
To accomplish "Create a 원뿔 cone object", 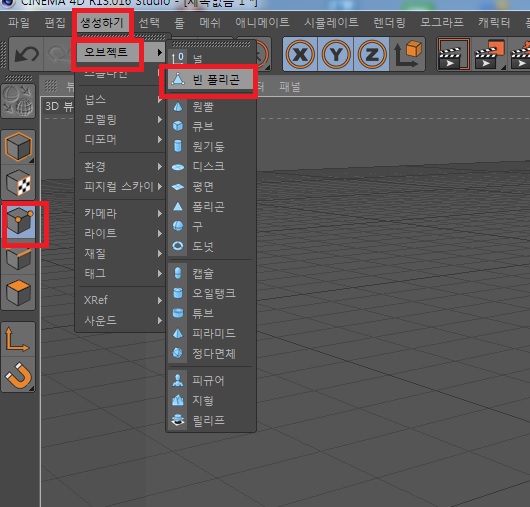I will tap(211, 107).
